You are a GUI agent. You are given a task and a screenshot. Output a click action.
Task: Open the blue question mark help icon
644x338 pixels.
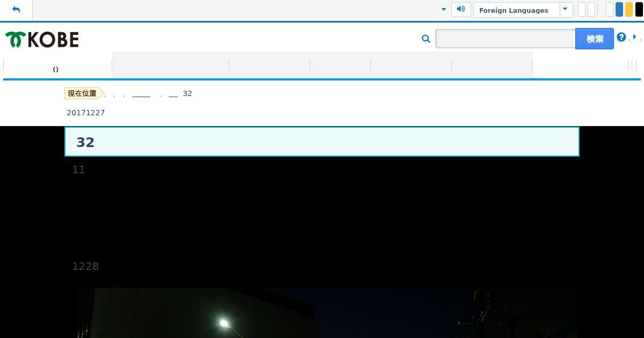pos(621,37)
